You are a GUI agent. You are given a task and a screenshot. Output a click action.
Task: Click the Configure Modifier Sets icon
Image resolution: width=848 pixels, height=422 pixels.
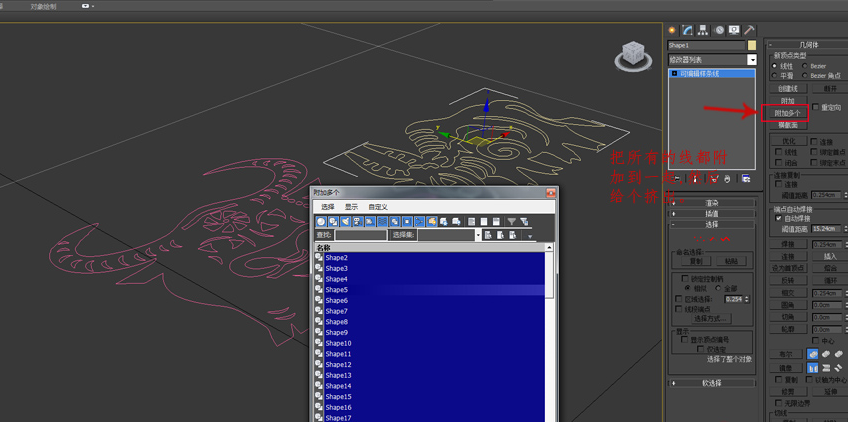point(746,179)
